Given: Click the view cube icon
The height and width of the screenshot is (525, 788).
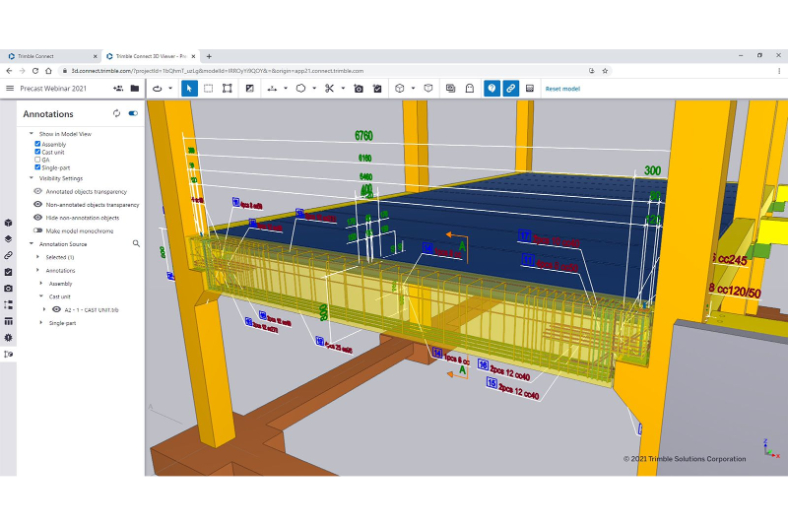Looking at the screenshot, I should [x=400, y=88].
